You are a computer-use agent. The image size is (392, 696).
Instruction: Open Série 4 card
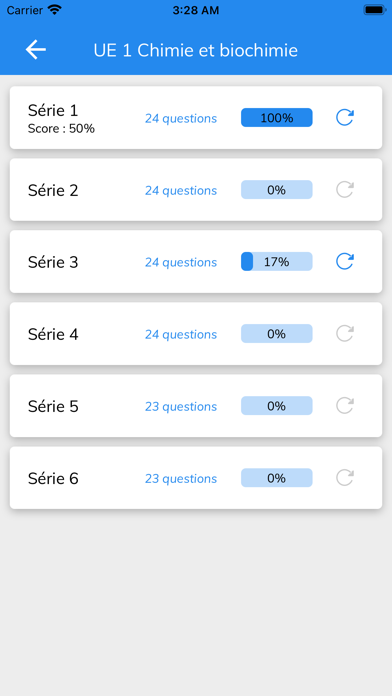pyautogui.click(x=196, y=333)
